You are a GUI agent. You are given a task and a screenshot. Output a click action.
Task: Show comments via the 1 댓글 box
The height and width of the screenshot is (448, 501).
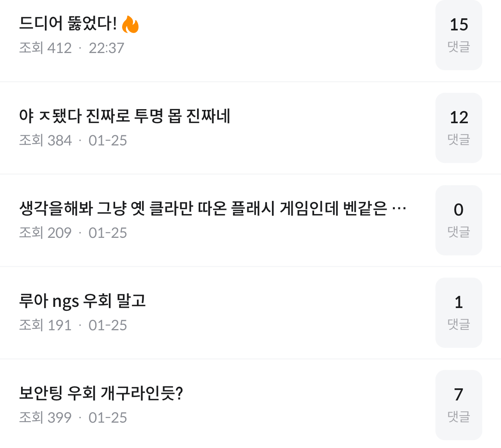(x=458, y=312)
